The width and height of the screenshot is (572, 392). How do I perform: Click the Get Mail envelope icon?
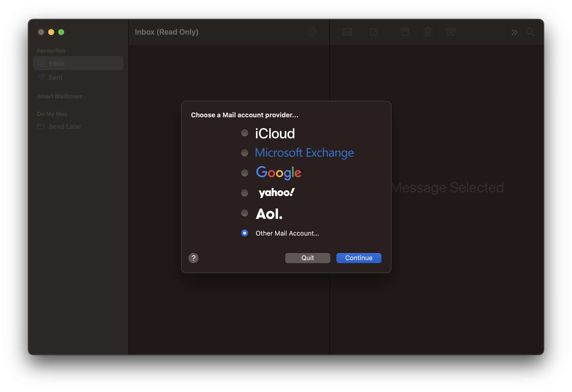(347, 32)
